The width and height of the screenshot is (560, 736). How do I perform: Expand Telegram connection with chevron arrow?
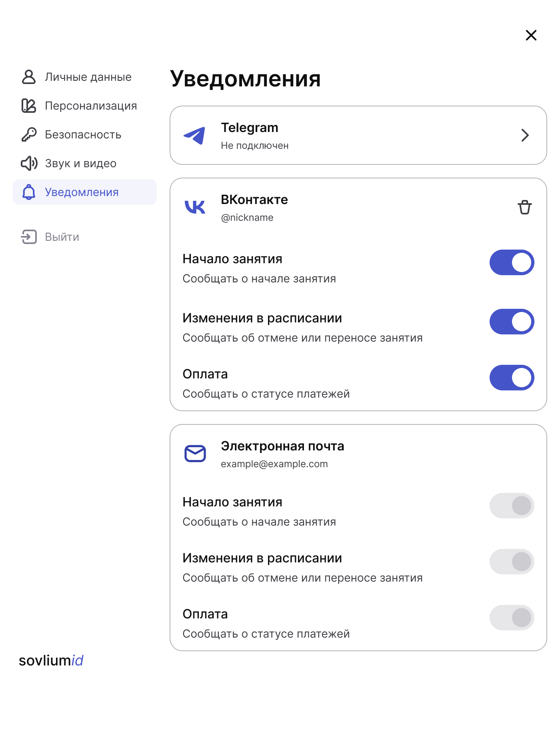525,135
